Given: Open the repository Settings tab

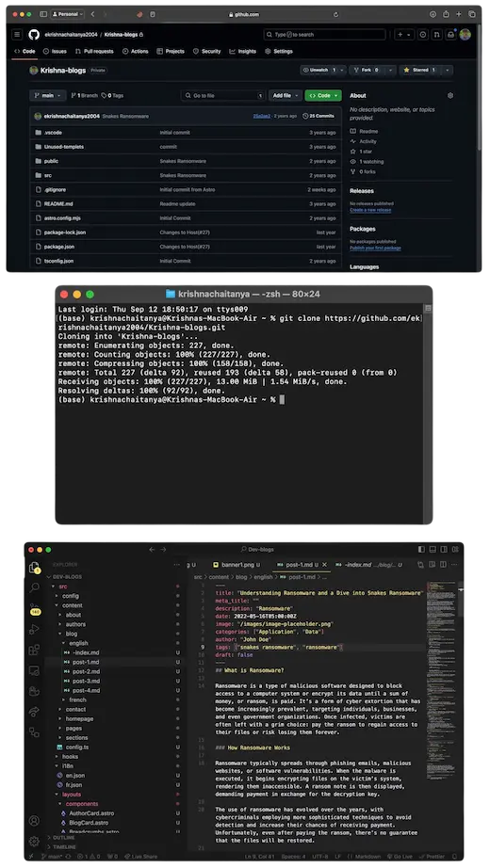Looking at the screenshot, I should (x=278, y=51).
